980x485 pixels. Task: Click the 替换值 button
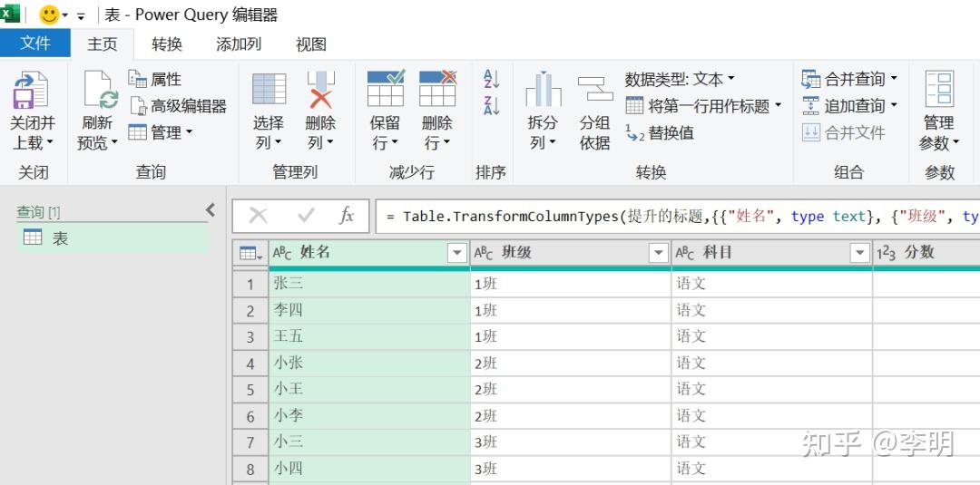coord(660,132)
